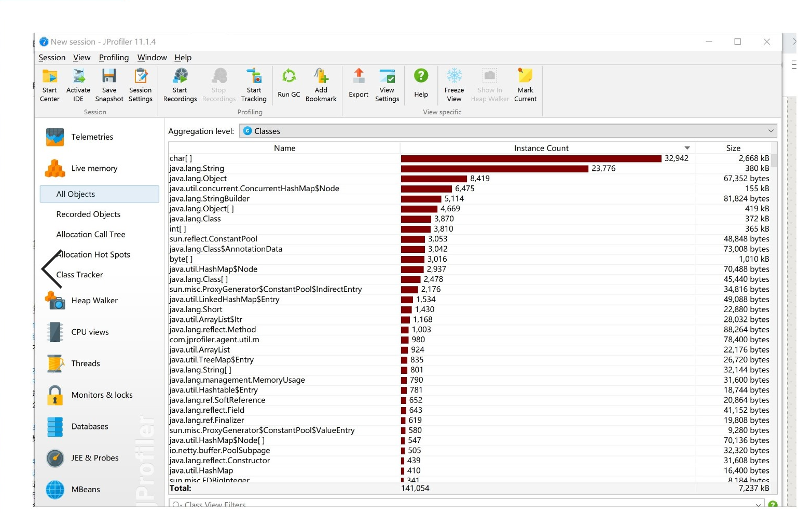Select the java.lang.Class row

click(x=470, y=219)
